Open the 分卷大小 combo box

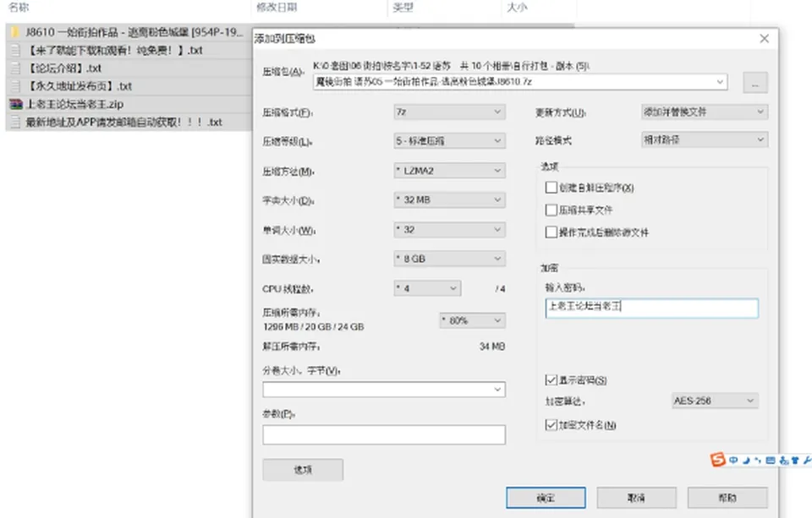tap(384, 390)
